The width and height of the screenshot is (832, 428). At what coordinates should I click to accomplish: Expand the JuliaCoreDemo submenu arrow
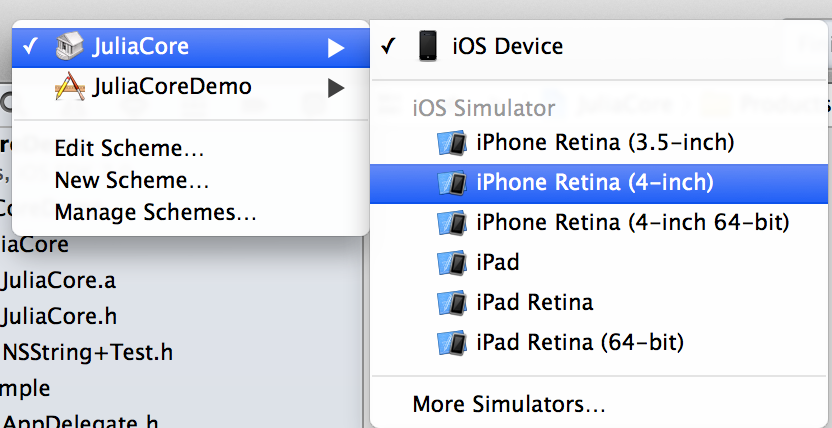point(336,88)
